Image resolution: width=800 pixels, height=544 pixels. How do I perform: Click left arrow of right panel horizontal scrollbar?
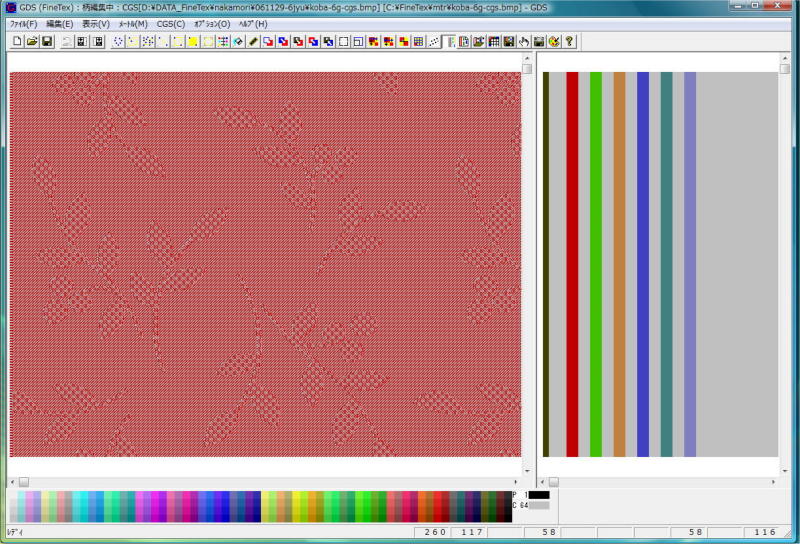click(543, 481)
